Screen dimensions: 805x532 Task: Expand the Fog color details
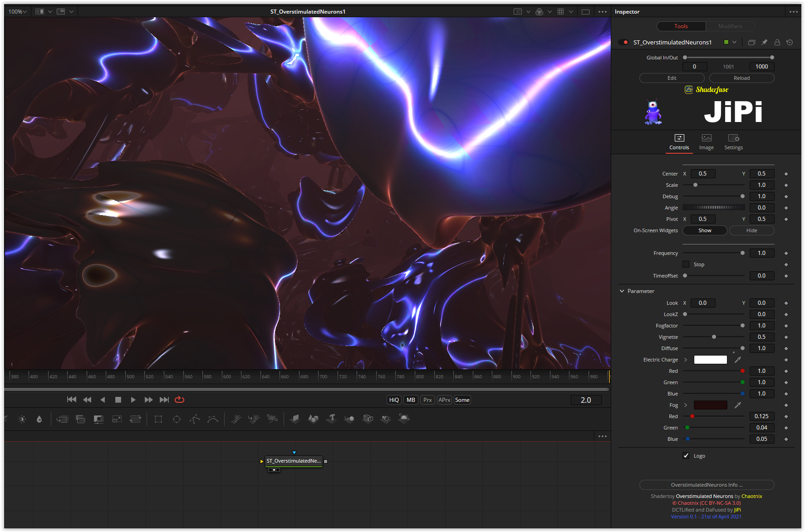point(686,405)
